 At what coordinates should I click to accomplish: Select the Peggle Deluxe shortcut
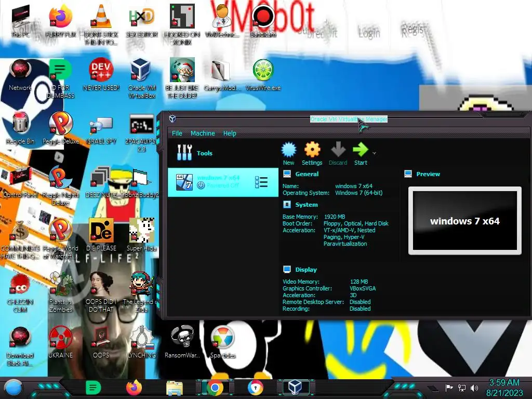click(61, 128)
